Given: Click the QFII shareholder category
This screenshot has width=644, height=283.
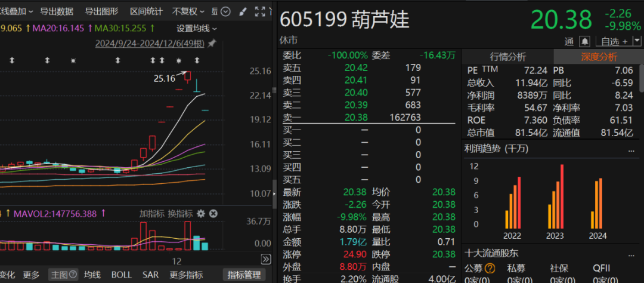Looking at the screenshot, I should point(601,269).
